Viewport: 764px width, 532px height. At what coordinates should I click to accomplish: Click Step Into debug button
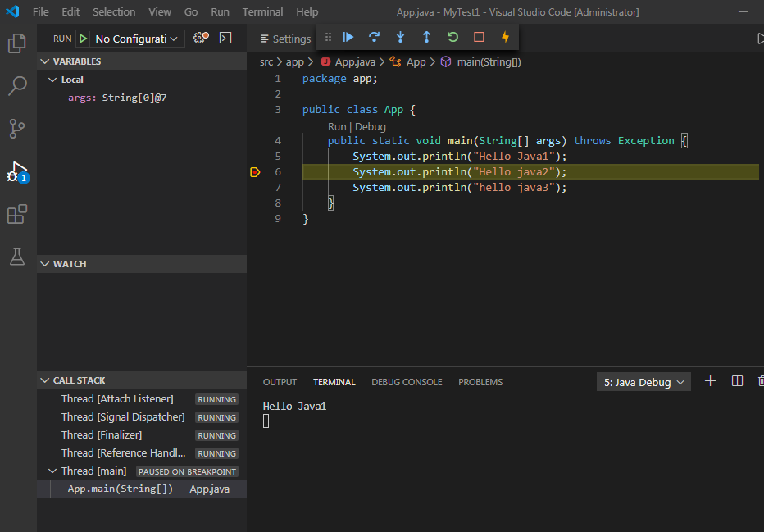click(x=401, y=38)
